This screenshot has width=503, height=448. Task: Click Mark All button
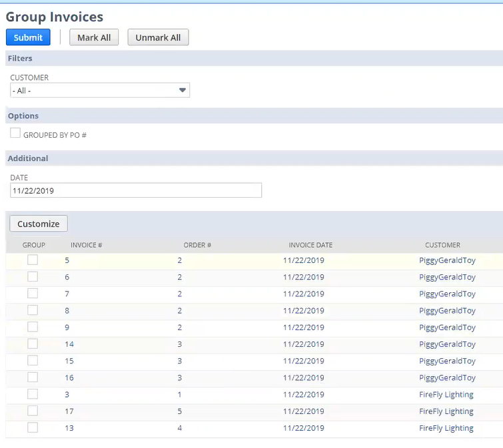pos(94,37)
